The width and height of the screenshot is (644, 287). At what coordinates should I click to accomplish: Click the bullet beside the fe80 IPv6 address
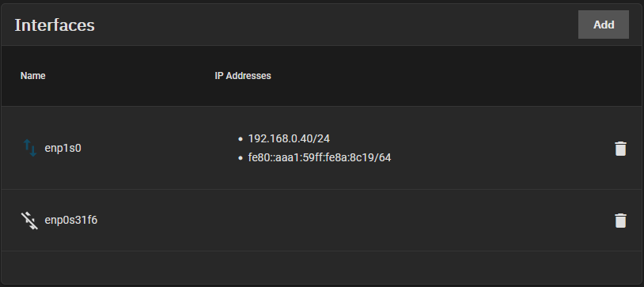(241, 157)
